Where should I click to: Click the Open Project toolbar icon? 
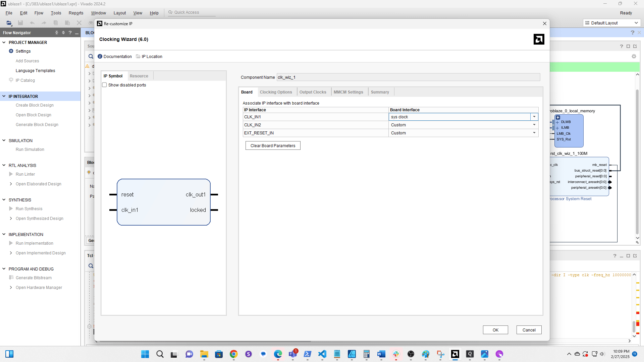pyautogui.click(x=9, y=23)
